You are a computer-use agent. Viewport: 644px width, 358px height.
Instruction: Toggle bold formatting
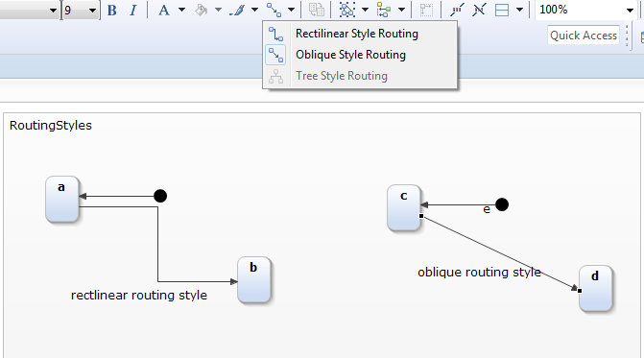click(x=111, y=10)
